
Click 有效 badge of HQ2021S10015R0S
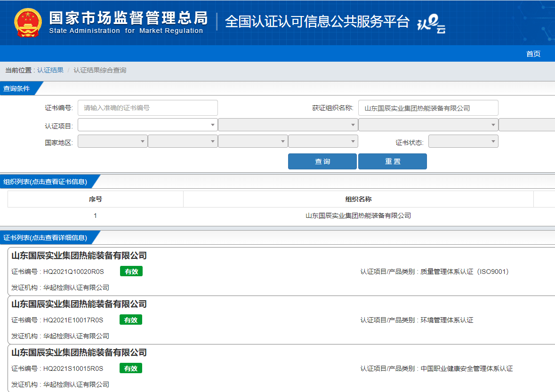[130, 368]
